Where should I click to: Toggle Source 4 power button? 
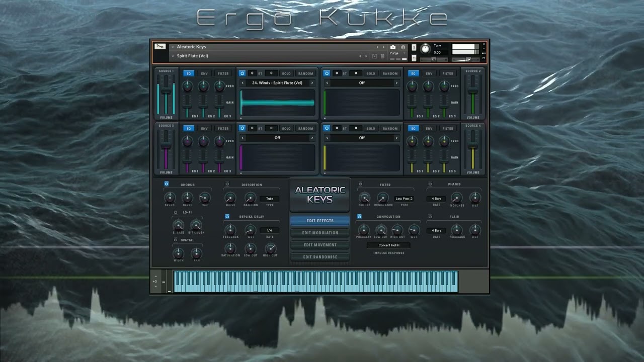click(327, 128)
